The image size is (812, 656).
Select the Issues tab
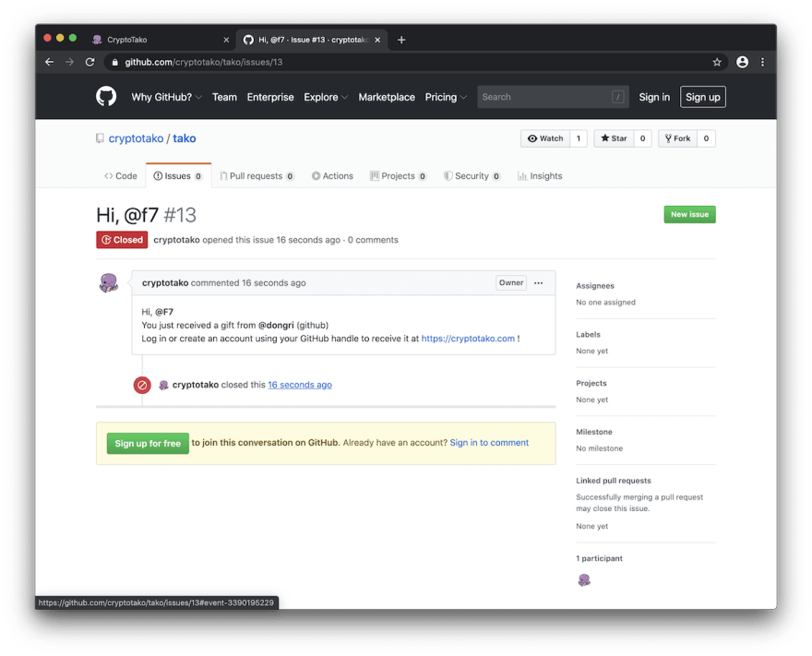point(178,176)
